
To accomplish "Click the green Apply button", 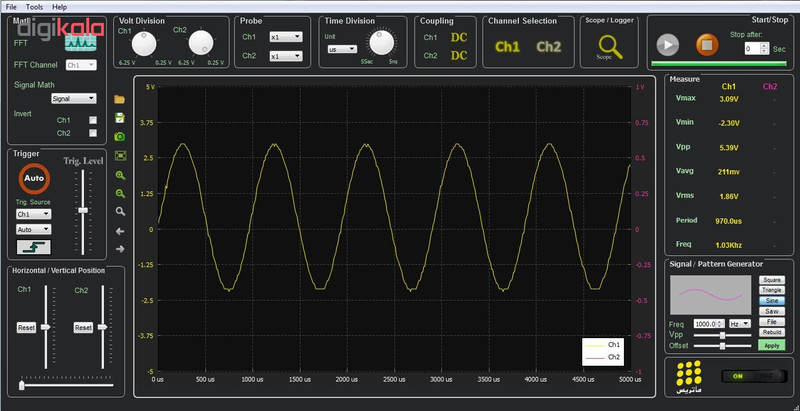I will [x=771, y=345].
